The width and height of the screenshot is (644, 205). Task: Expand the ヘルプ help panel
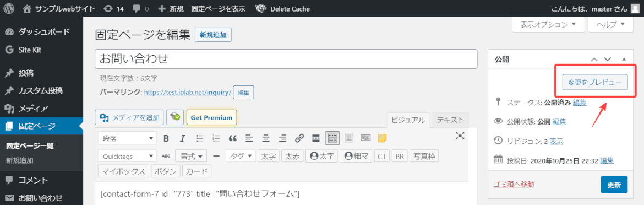612,24
